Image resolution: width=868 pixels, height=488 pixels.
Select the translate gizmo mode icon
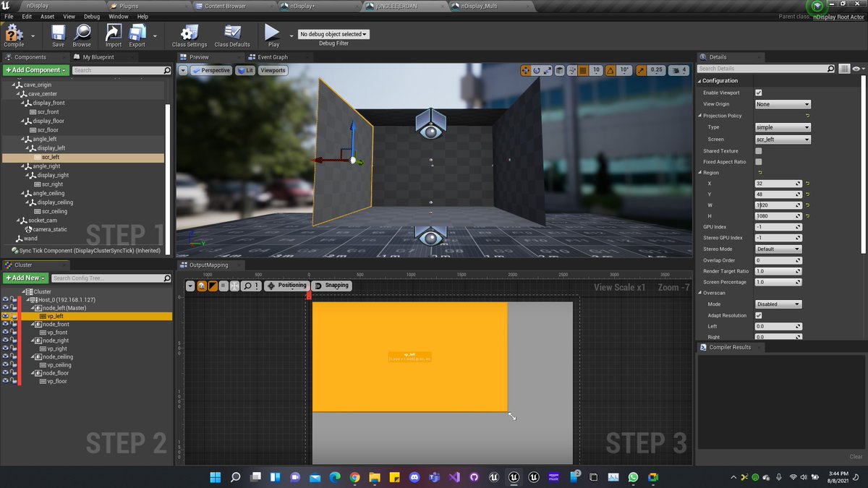click(x=526, y=70)
